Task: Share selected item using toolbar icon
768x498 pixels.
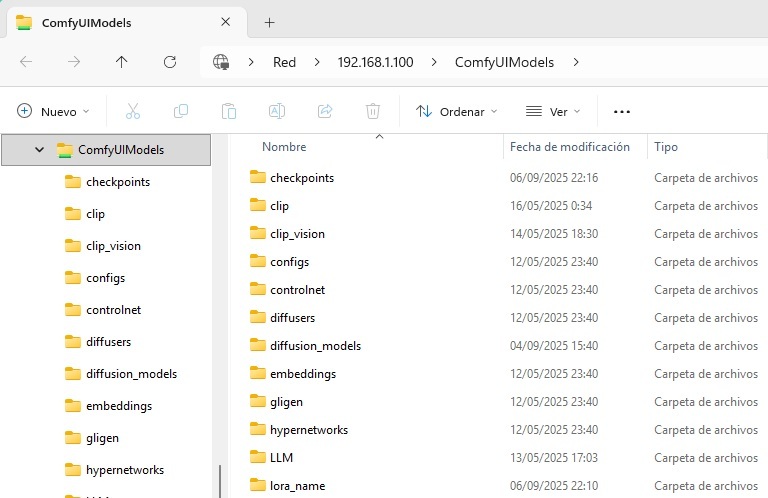Action: (x=325, y=111)
